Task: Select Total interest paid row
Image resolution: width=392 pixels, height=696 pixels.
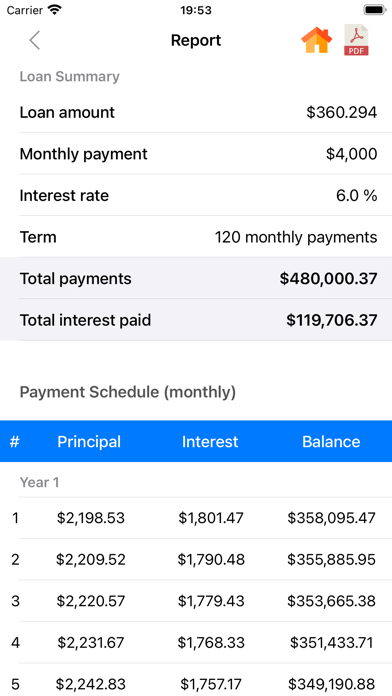Action: pyautogui.click(x=198, y=320)
